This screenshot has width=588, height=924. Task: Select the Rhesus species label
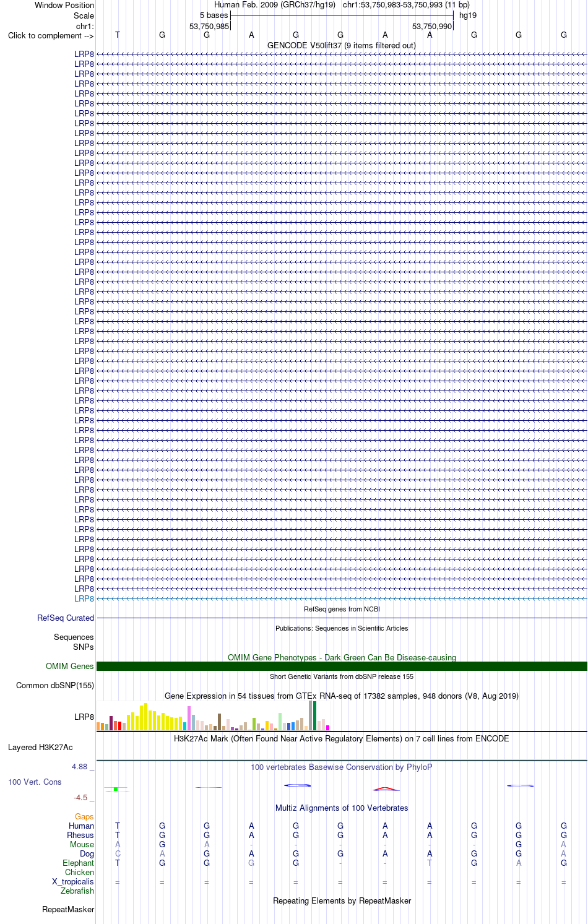80,835
